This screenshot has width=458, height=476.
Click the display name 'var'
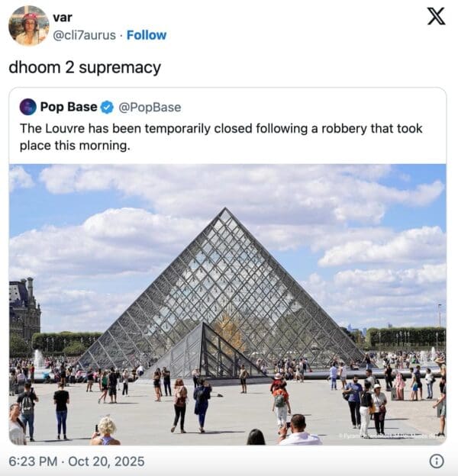[x=63, y=18]
